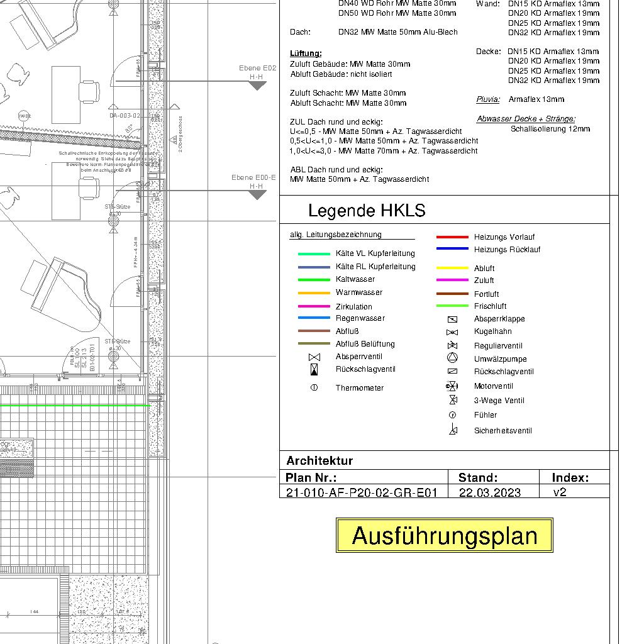Viewport: 644px width, 644px height.
Task: Select the Kugelhahn valve symbol
Action: (x=452, y=332)
